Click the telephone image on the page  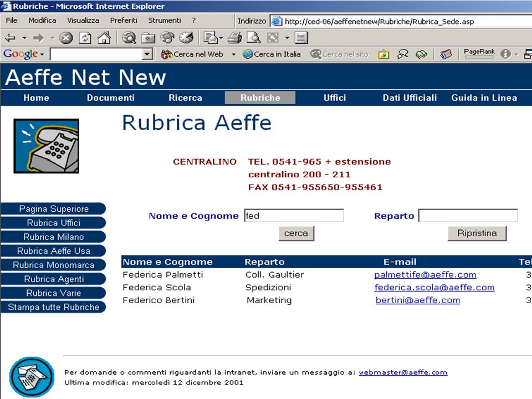(46, 146)
